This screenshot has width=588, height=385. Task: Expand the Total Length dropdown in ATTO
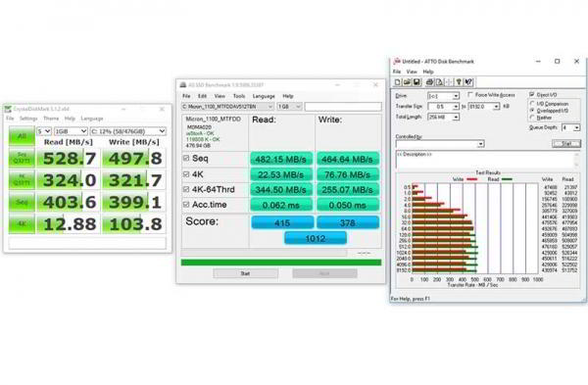(444, 117)
